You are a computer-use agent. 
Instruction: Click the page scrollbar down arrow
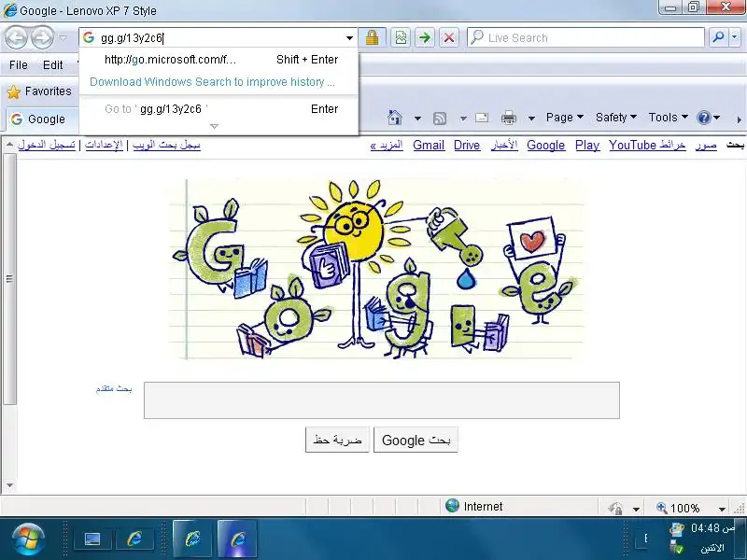(9, 485)
